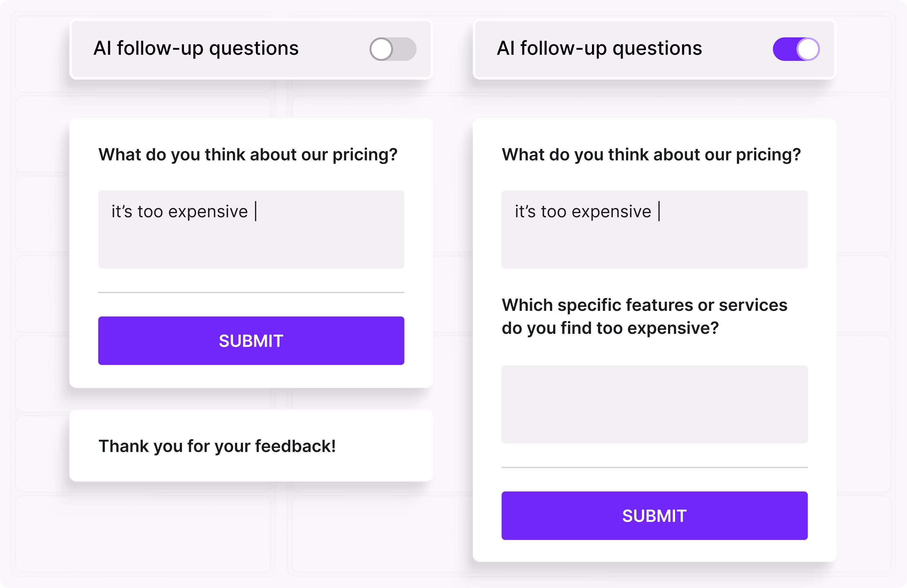Click the empty follow-up answer text box
This screenshot has width=907, height=588.
(x=654, y=405)
